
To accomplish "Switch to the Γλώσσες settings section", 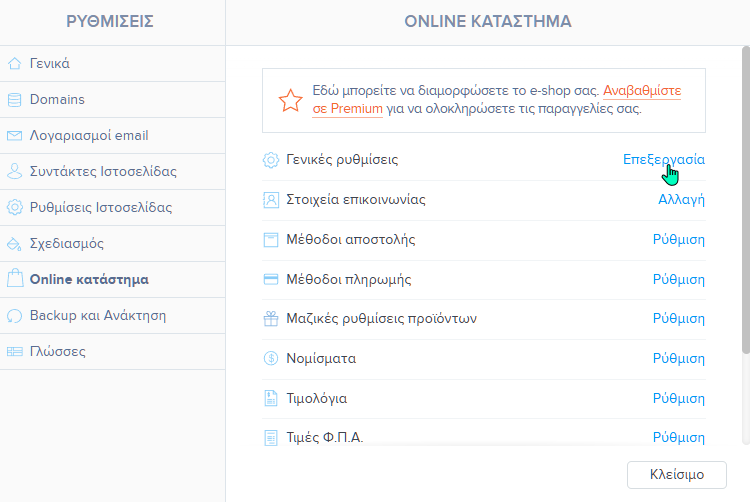I will pos(57,352).
